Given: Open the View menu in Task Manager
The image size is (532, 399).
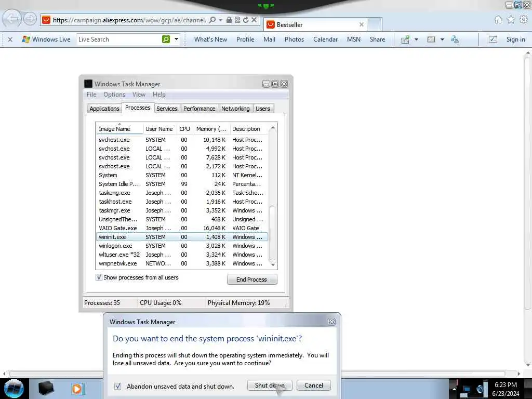Looking at the screenshot, I should 139,95.
